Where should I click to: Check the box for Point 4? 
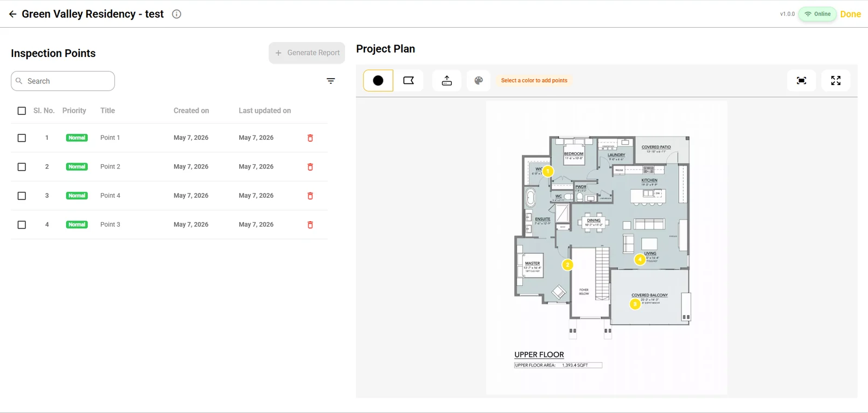22,196
